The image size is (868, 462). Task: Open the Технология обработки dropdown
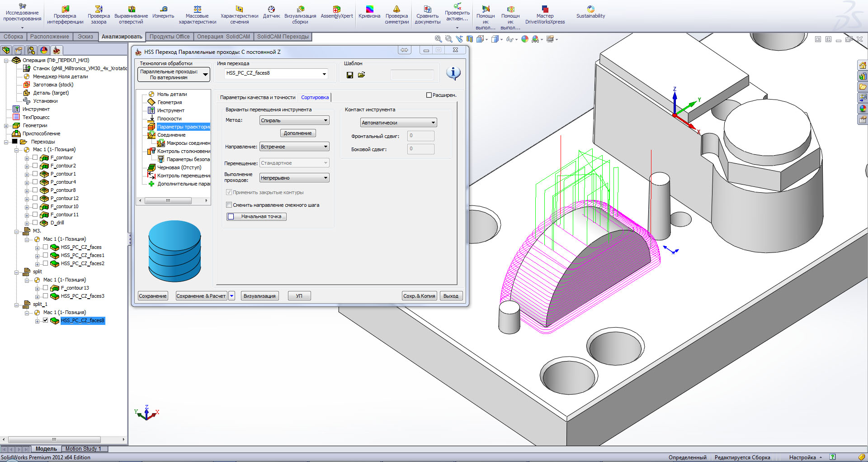pyautogui.click(x=174, y=74)
